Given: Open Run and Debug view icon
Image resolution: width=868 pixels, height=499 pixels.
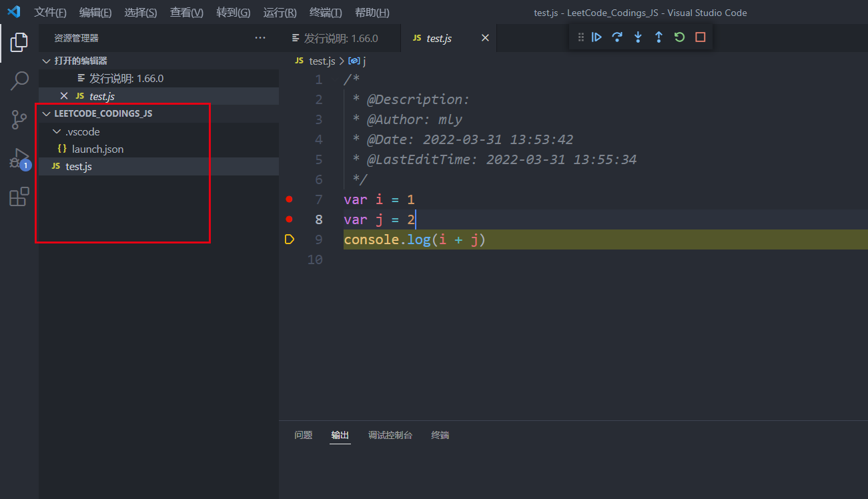Looking at the screenshot, I should (19, 159).
